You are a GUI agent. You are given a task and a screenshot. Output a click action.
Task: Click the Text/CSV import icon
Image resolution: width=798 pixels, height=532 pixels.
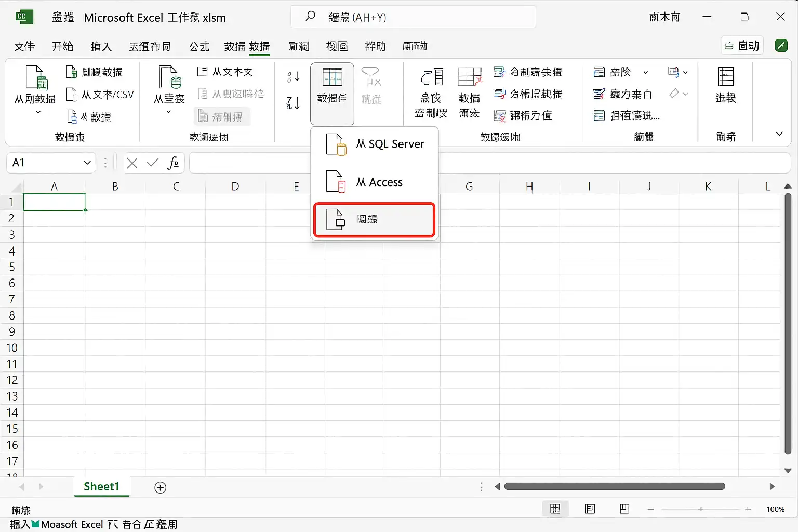tap(72, 95)
